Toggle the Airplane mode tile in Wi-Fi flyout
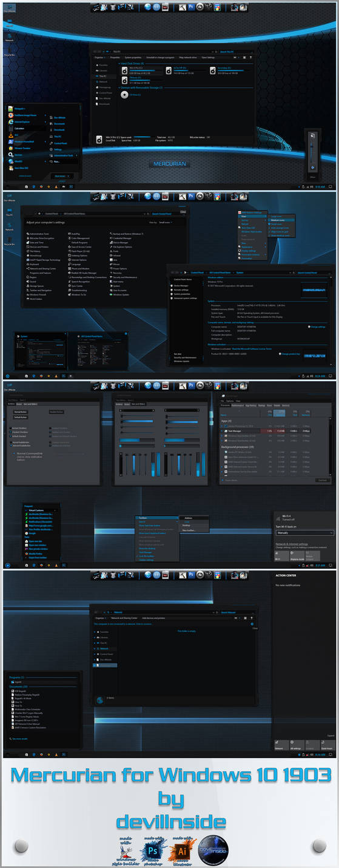Viewport: 339px width, 868px height. (297, 556)
